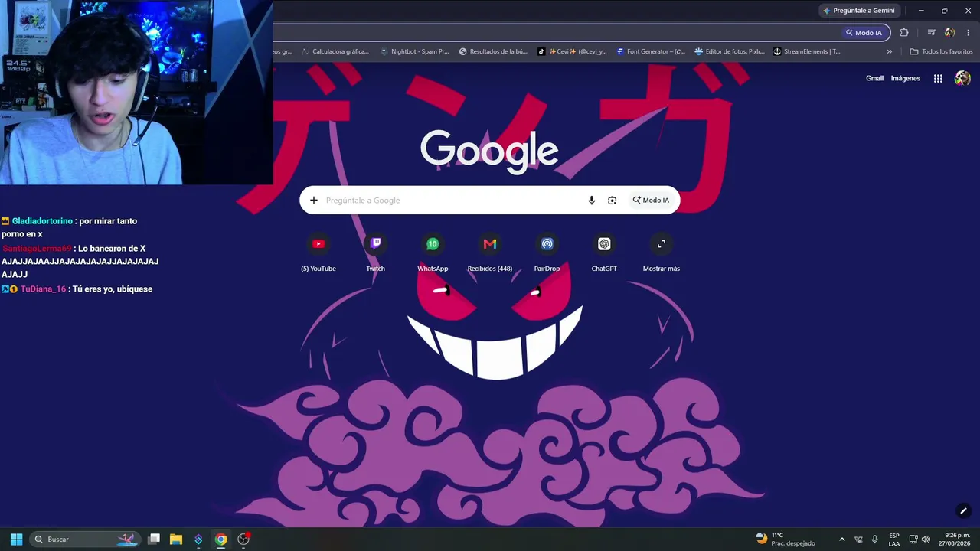Open File Explorer from the taskbar
Image resolution: width=980 pixels, height=551 pixels.
pos(176,540)
